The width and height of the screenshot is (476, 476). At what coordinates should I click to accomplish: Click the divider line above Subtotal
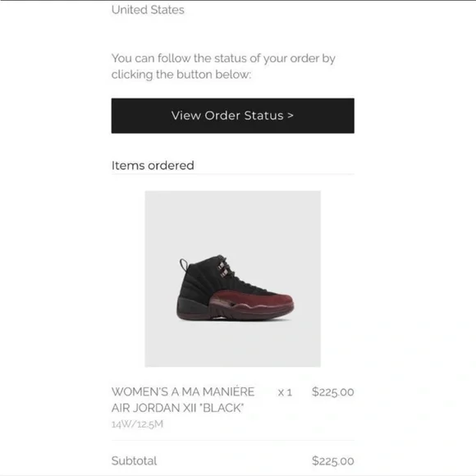pyautogui.click(x=232, y=440)
